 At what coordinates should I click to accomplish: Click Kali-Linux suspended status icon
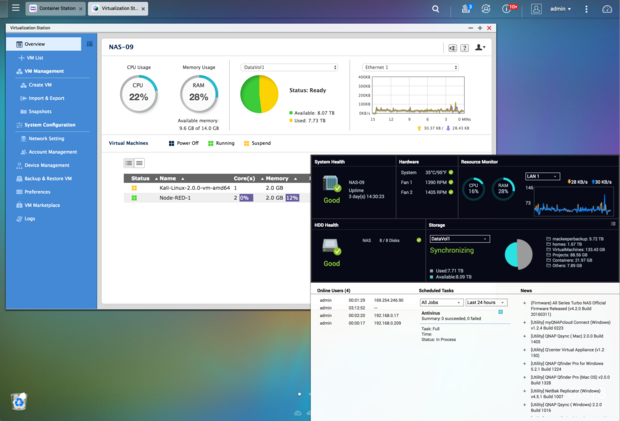[134, 188]
